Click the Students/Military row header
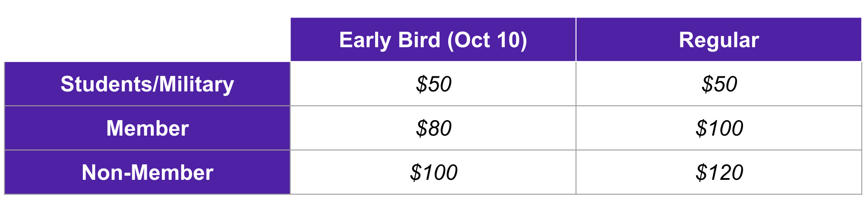The width and height of the screenshot is (868, 212). [147, 84]
